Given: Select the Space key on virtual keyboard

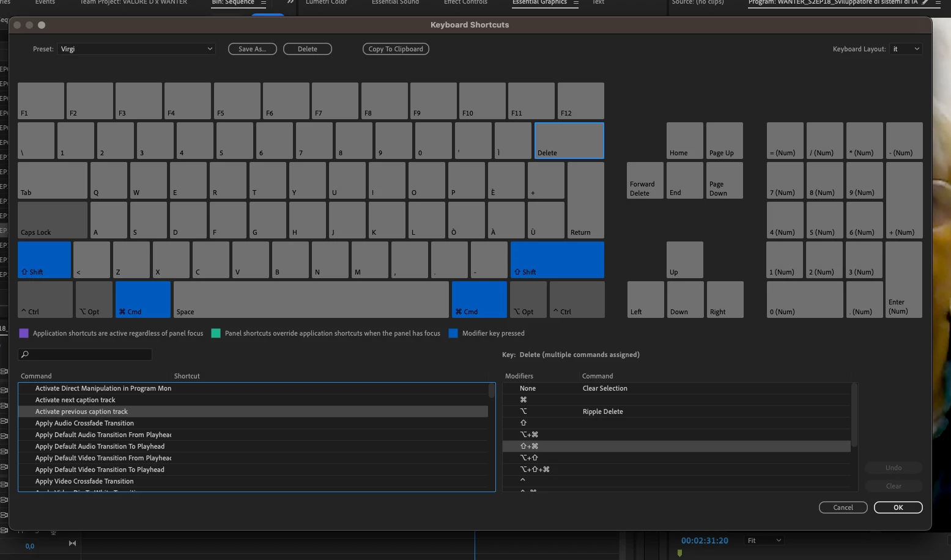Looking at the screenshot, I should coord(311,300).
